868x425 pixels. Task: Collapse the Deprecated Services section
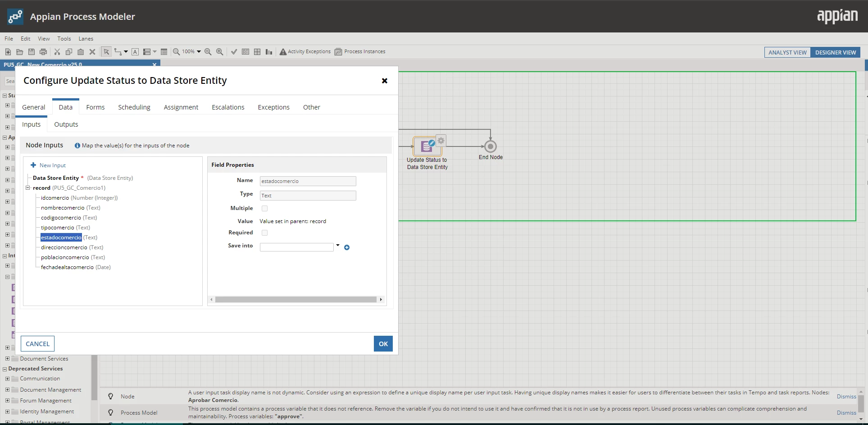click(x=5, y=369)
